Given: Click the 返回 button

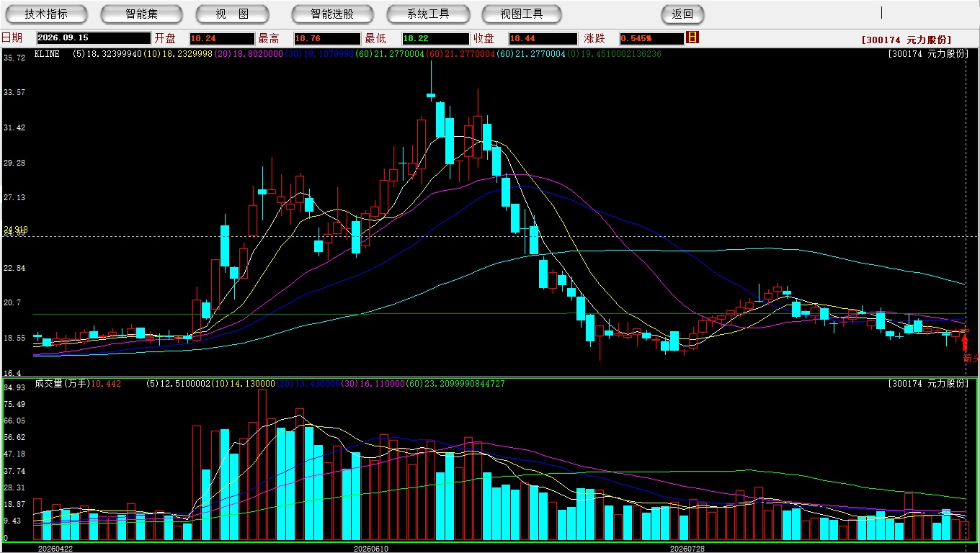Looking at the screenshot, I should (682, 14).
